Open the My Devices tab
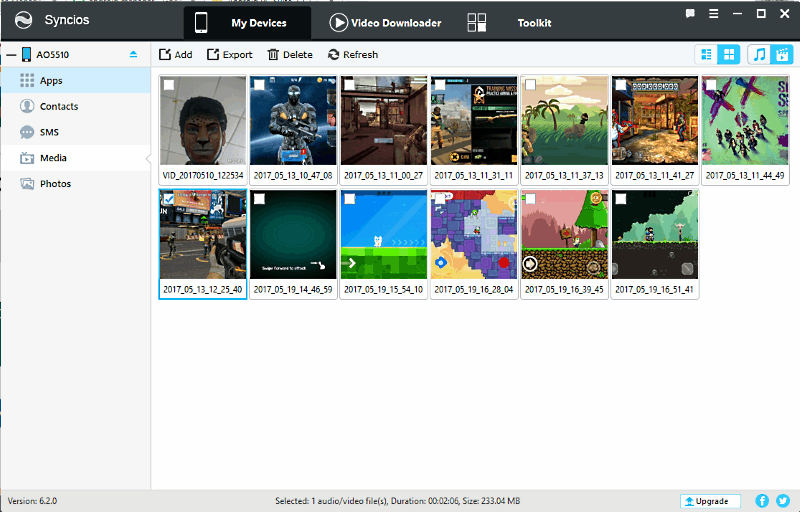800x512 pixels. (247, 23)
